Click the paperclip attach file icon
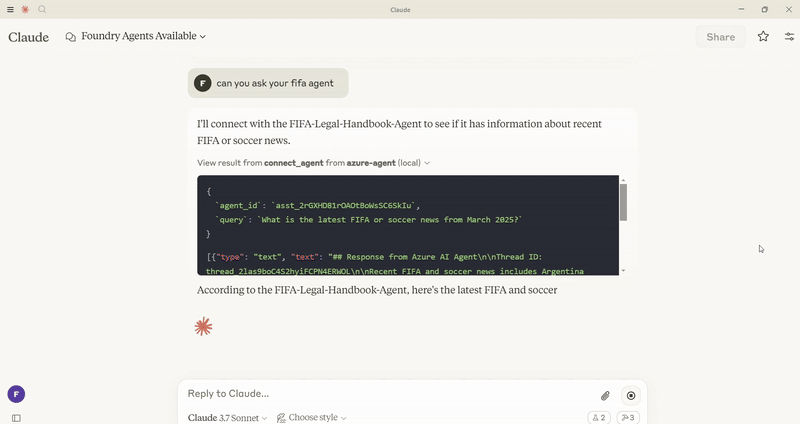The width and height of the screenshot is (800, 424). tap(605, 395)
